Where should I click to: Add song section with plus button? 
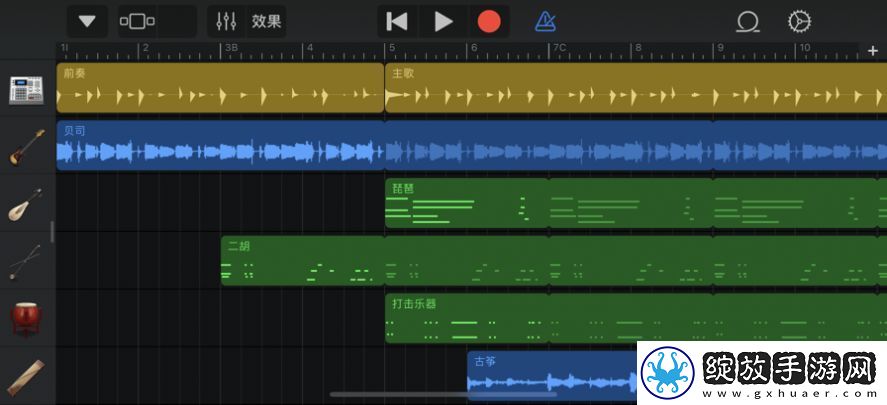click(x=872, y=51)
